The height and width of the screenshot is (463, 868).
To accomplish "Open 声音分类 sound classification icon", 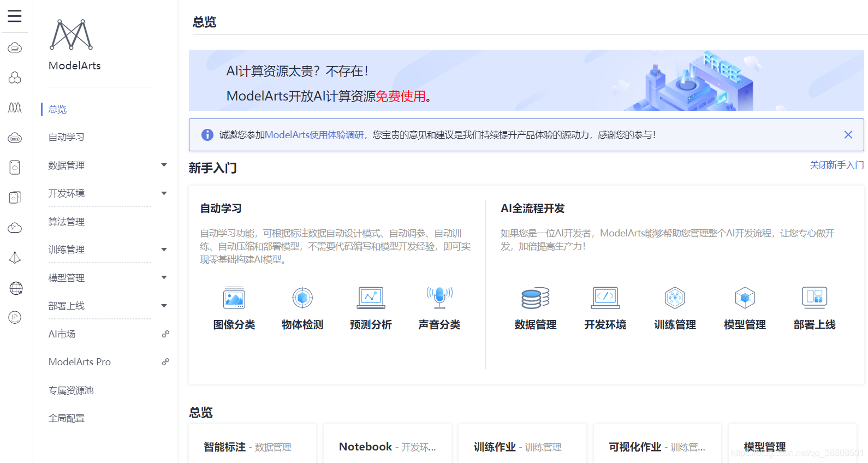I will 439,298.
